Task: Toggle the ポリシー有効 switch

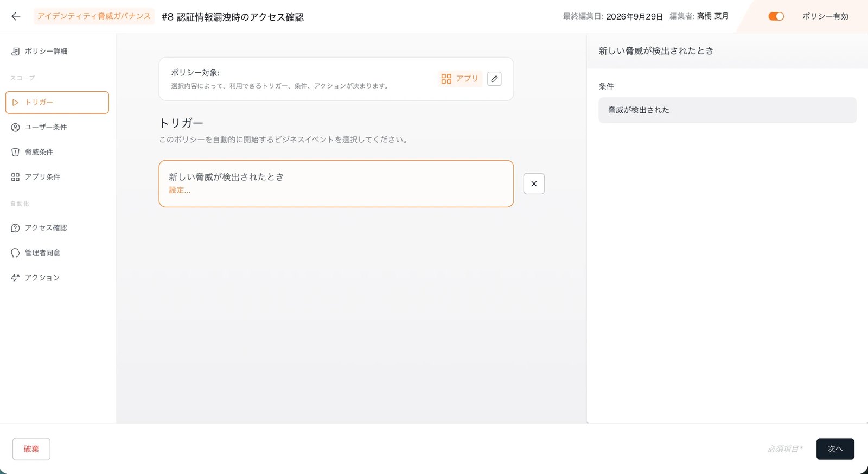Action: (776, 16)
